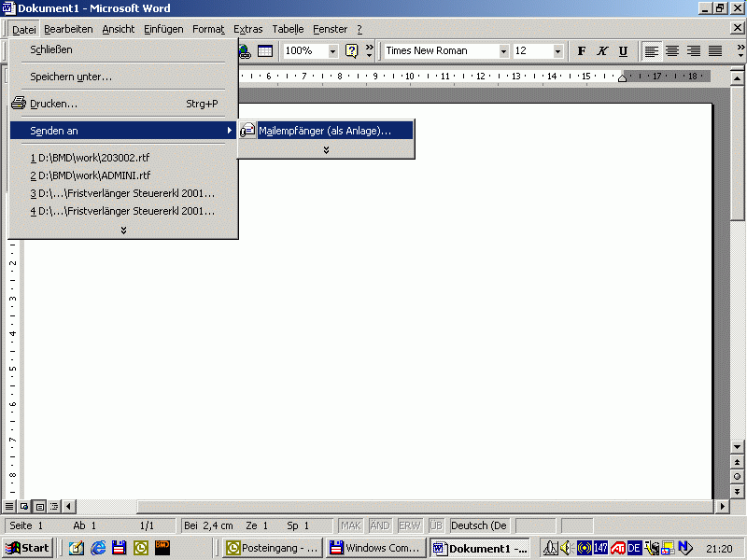Toggle ÄND track changes in status bar
747x560 pixels.
tap(380, 525)
